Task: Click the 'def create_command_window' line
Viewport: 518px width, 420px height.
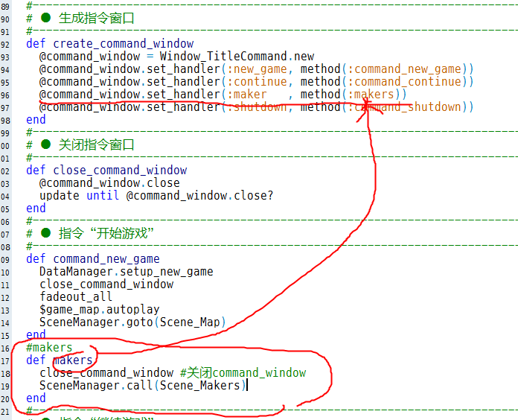Action: click(x=109, y=44)
